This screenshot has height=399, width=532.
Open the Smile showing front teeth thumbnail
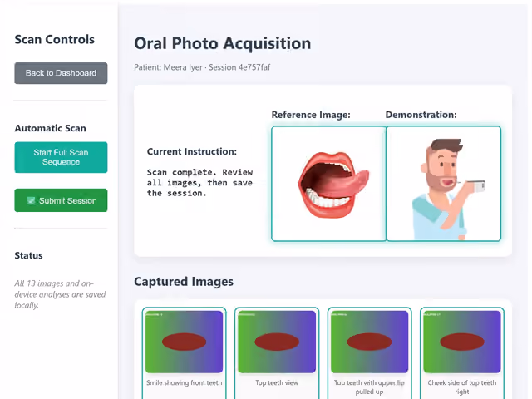tap(185, 342)
